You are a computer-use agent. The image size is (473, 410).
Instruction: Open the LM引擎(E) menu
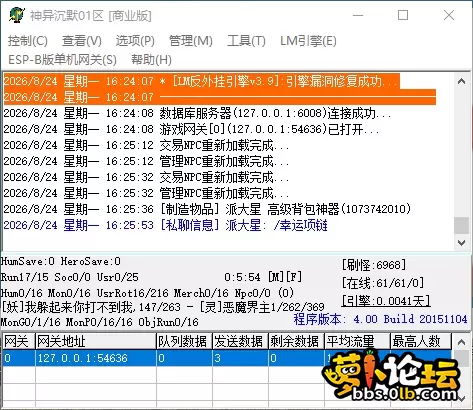[308, 41]
